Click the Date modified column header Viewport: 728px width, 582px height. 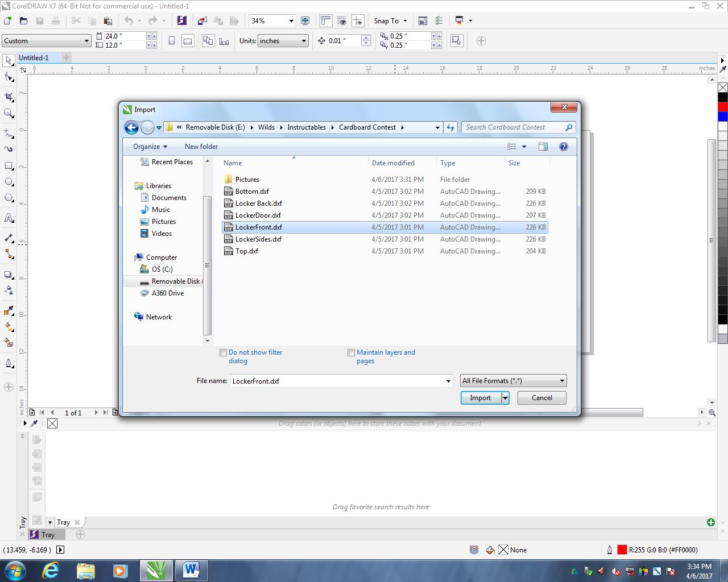(x=393, y=163)
